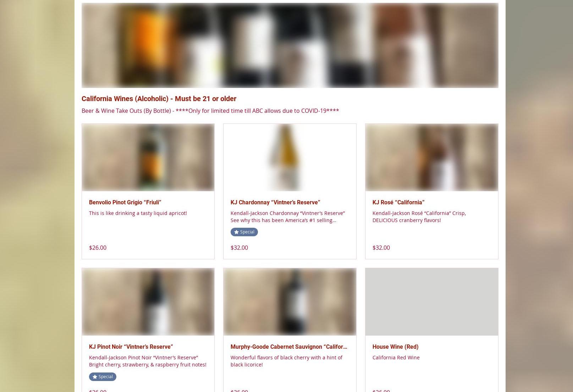Click the Special badge under KJ Pinot Noir
The width and height of the screenshot is (573, 392).
103,377
